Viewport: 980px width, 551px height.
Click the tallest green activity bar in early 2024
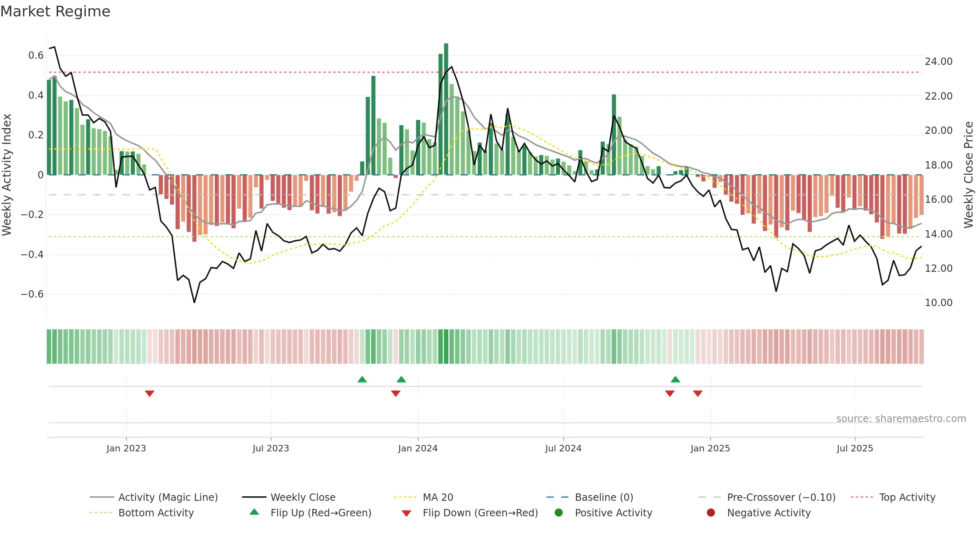coord(446,109)
